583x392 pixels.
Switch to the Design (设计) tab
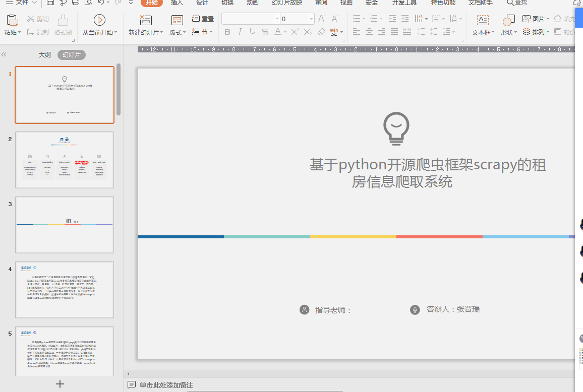pos(202,3)
